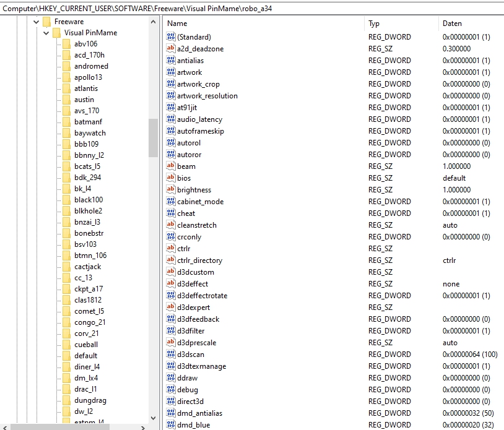Image resolution: width=504 pixels, height=430 pixels.
Task: Click the DWORD icon next to artwork_crop
Action: click(171, 84)
